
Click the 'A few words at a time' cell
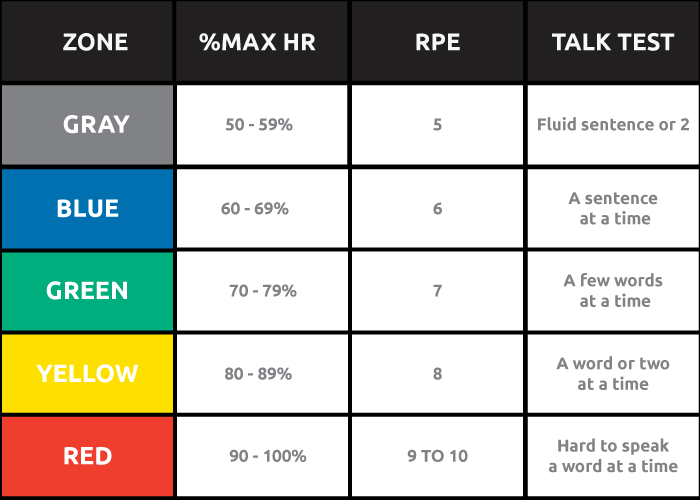click(613, 291)
